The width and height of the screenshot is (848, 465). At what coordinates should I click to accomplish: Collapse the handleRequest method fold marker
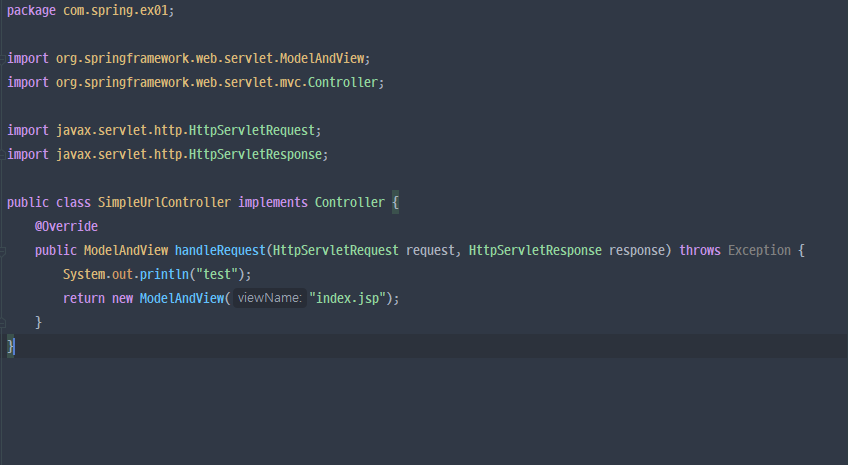[x=3, y=250]
